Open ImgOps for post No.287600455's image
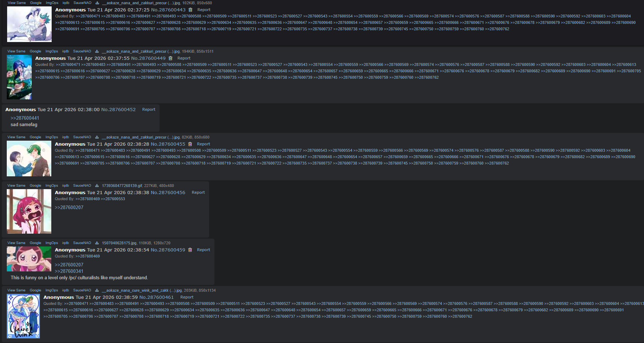The height and width of the screenshot is (343, 644). coord(52,137)
